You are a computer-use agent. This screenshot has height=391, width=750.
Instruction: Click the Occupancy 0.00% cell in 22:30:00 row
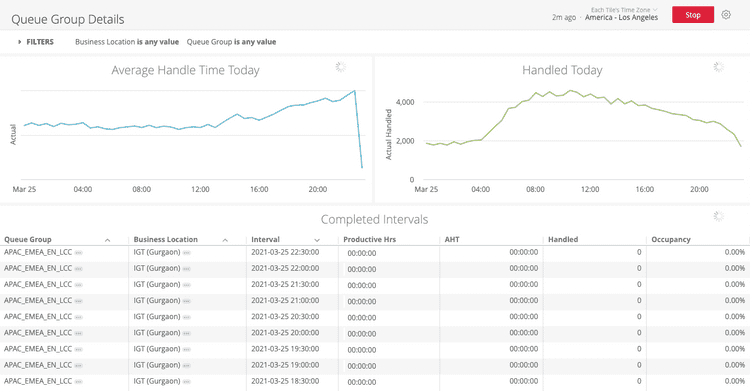pyautogui.click(x=734, y=252)
